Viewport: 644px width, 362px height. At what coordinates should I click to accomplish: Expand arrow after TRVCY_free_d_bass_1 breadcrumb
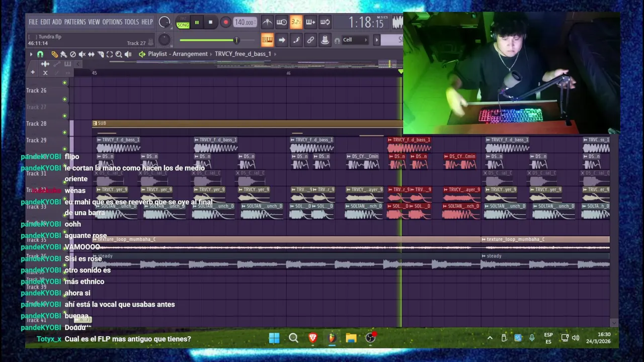[x=275, y=54]
